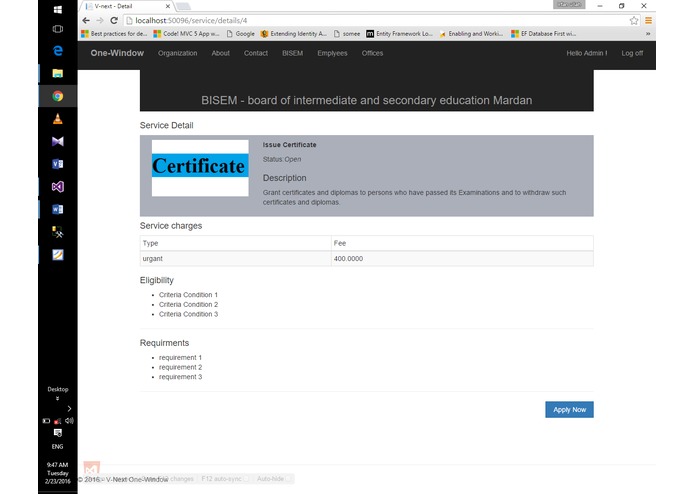This screenshot has height=494, width=695.
Task: Open VLC media player from the taskbar
Action: [58, 118]
